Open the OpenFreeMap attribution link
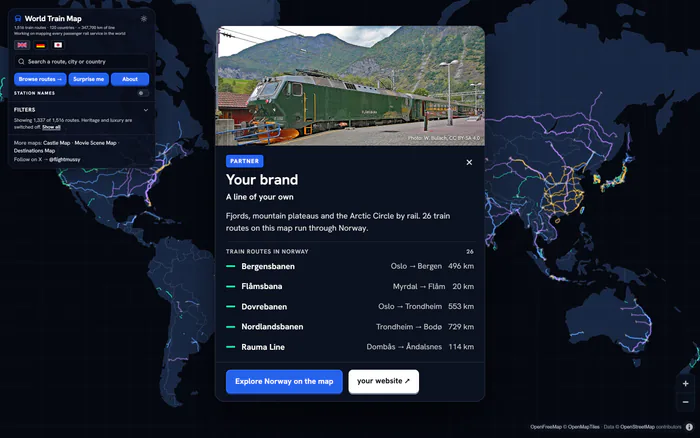The height and width of the screenshot is (438, 700). pos(546,427)
